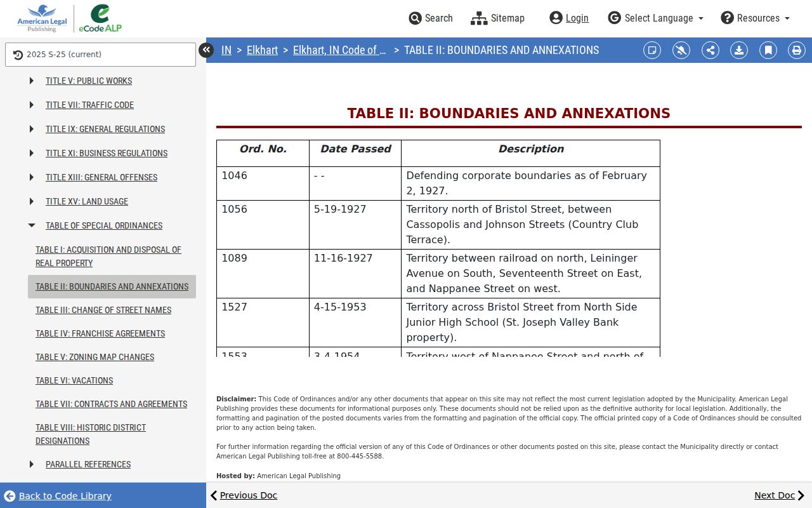Open the Search tool
The height and width of the screenshot is (508, 812).
pyautogui.click(x=431, y=18)
